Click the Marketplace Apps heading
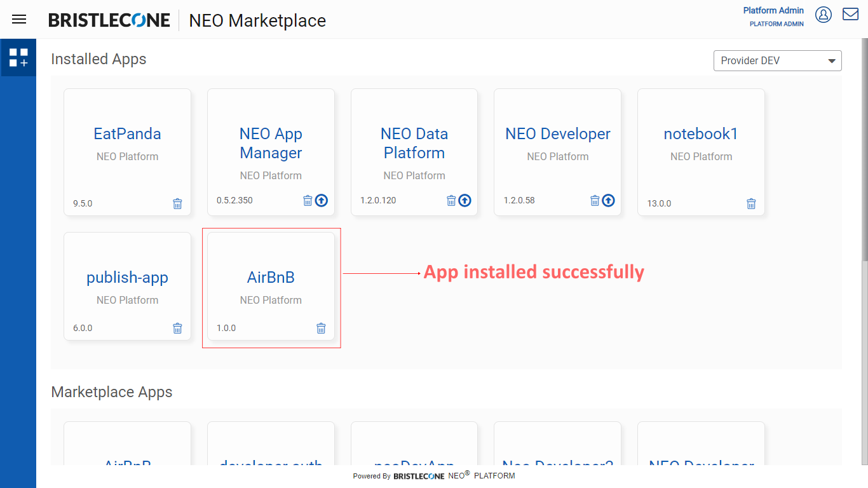Image resolution: width=868 pixels, height=488 pixels. (112, 392)
